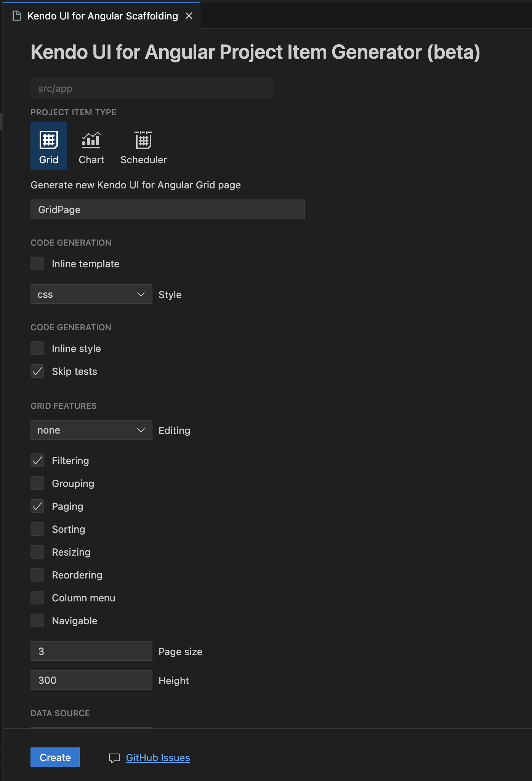Click the 'Skip tests' label text

click(74, 371)
